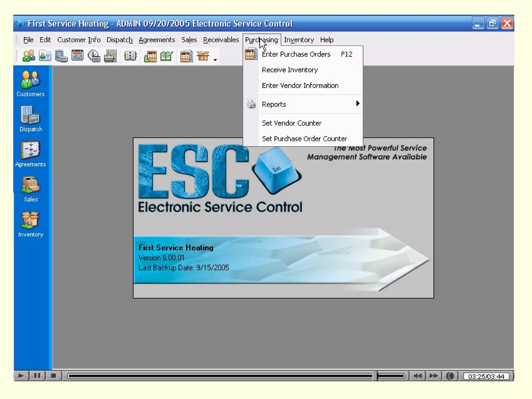This screenshot has width=532, height=399.
Task: Open Sales from the blue sidebar
Action: pos(31,189)
